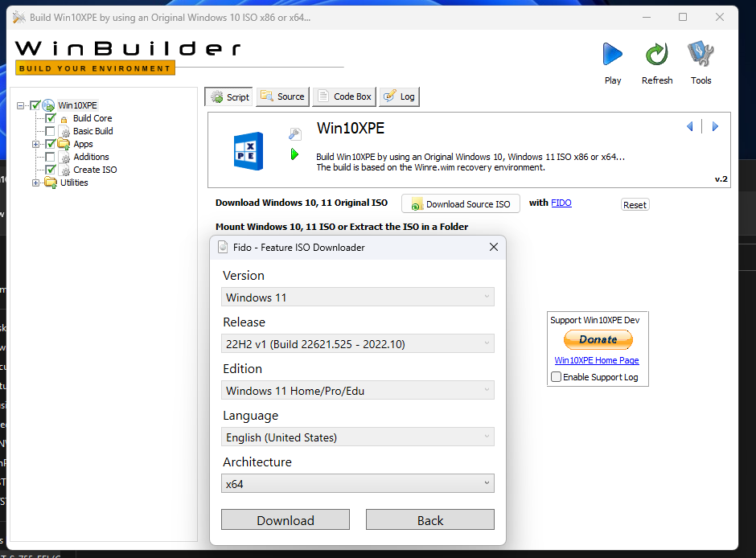Open the Edition dropdown
756x558 pixels.
358,390
